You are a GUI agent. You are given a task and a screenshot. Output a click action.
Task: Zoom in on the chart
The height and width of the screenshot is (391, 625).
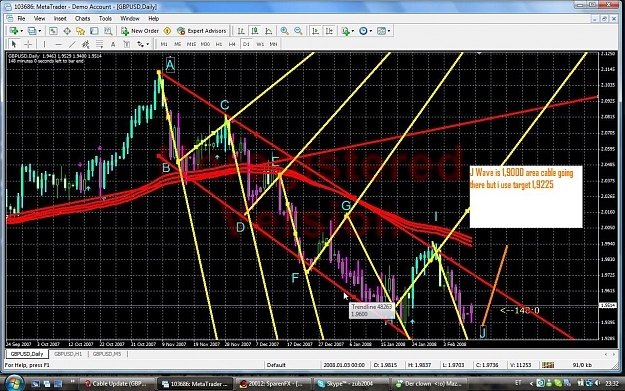pos(284,31)
